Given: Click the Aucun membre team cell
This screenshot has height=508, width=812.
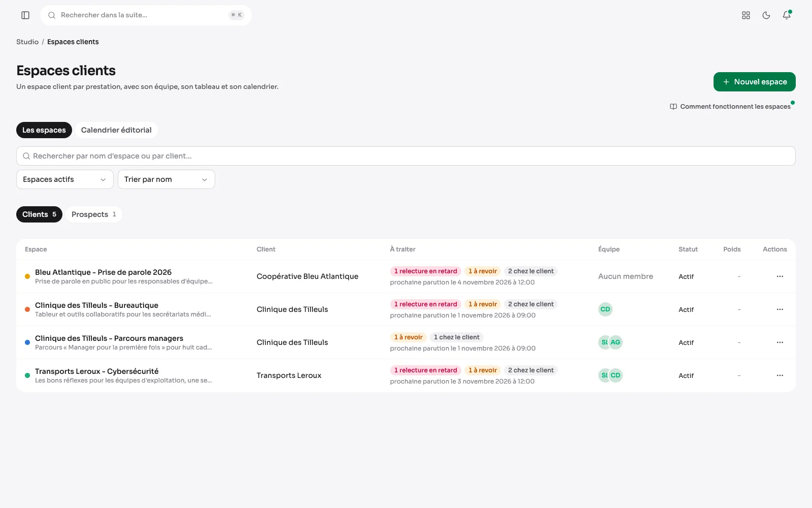Looking at the screenshot, I should click(x=626, y=276).
